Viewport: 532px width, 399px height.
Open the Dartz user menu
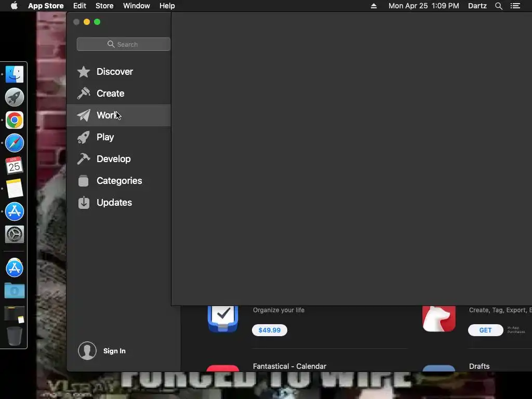[x=477, y=6]
